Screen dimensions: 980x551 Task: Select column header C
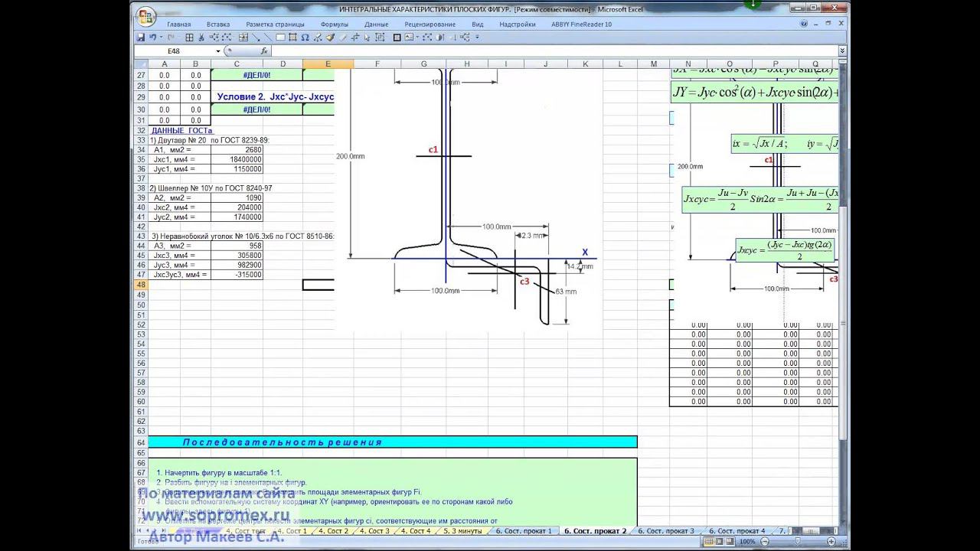point(237,64)
